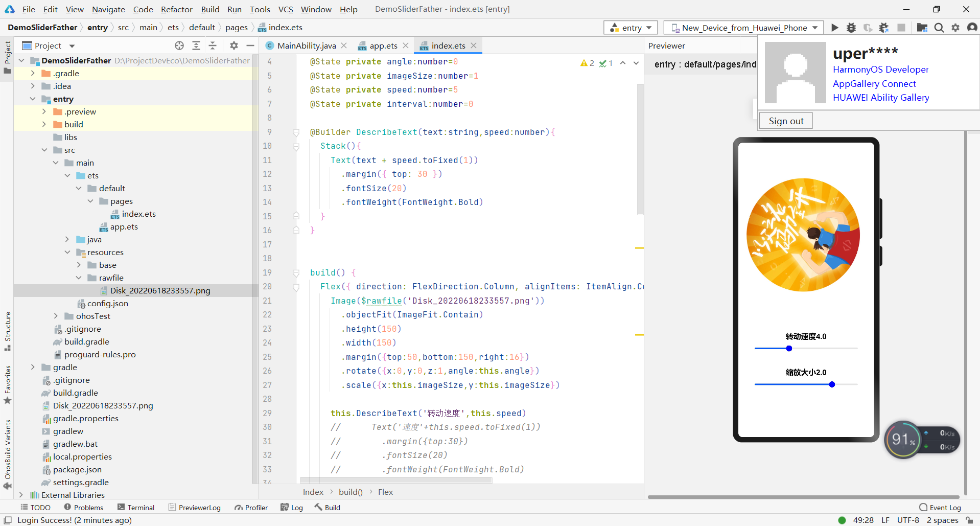Stop the running process
Viewport: 980px width, 526px height.
coord(901,28)
